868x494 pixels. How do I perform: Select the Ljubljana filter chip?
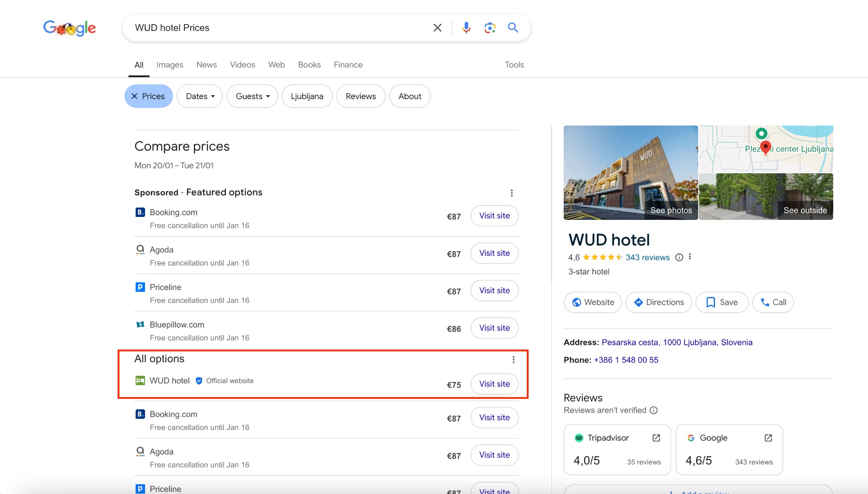(307, 96)
